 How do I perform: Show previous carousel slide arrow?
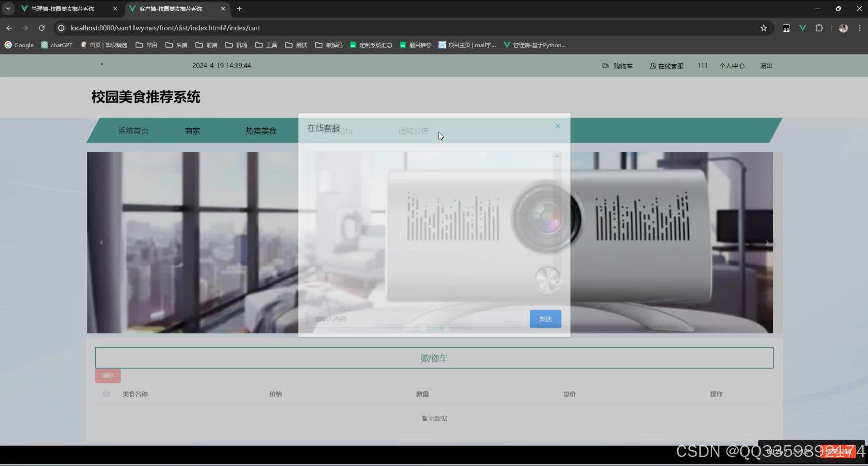pyautogui.click(x=101, y=243)
